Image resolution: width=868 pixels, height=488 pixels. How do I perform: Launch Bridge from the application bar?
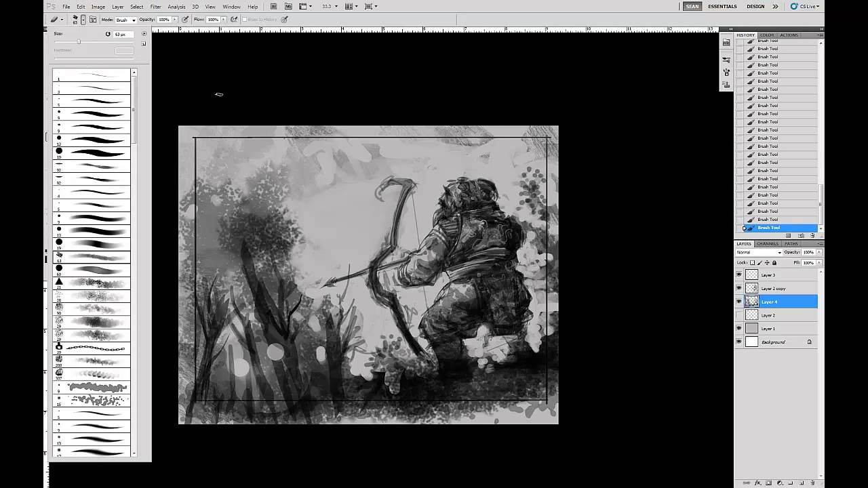click(x=273, y=7)
